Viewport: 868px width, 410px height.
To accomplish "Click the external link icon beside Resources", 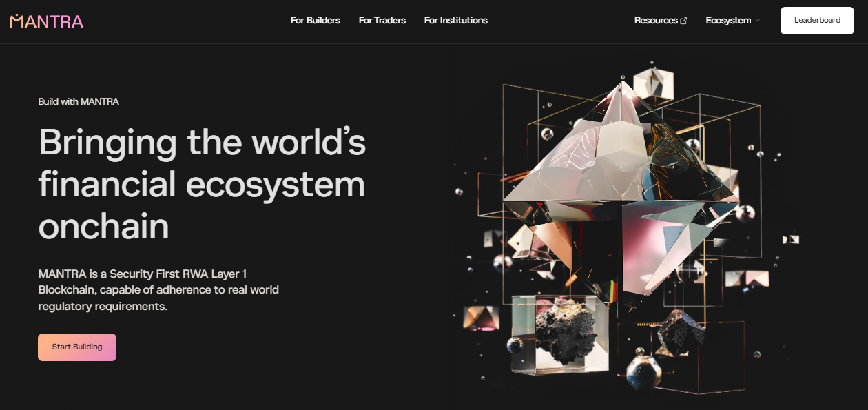I will click(x=683, y=21).
